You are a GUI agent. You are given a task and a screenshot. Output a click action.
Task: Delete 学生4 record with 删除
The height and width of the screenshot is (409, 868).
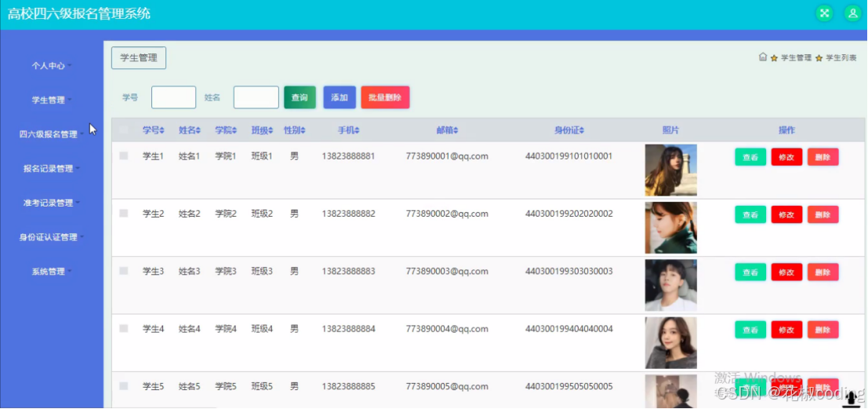coord(823,330)
